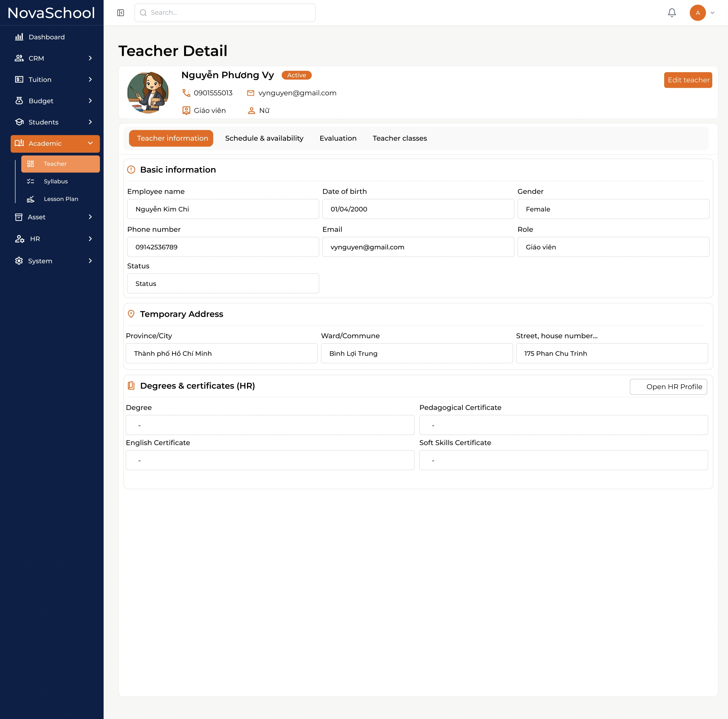Click the Students graduation cap icon

(19, 122)
